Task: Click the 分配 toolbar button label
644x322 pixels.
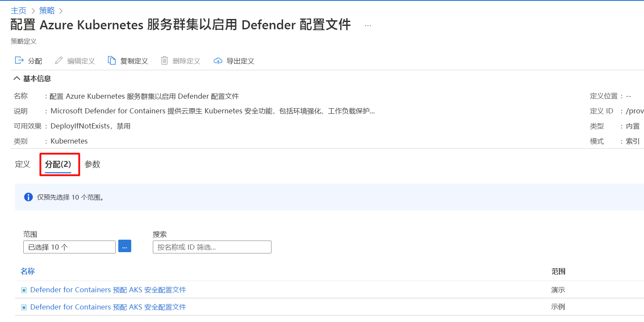Action: [x=35, y=61]
